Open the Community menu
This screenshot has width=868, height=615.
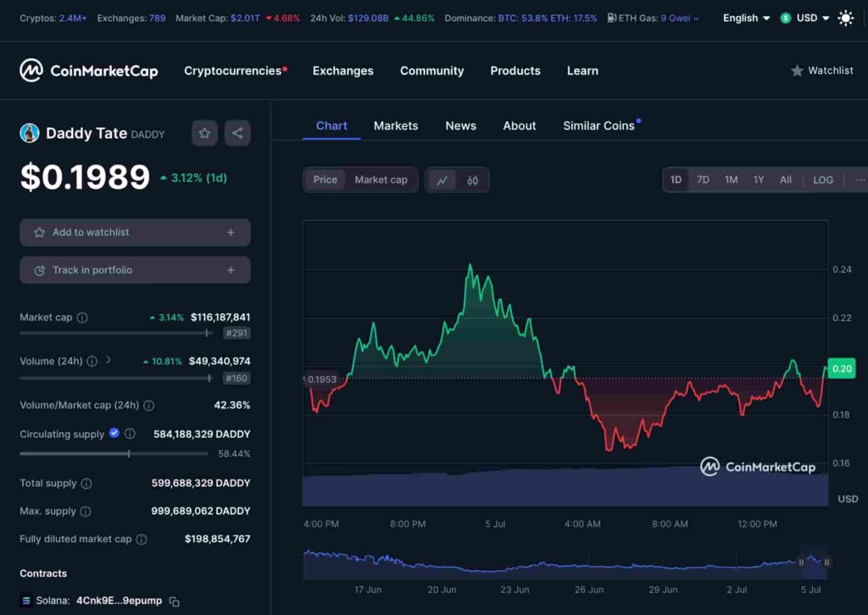tap(431, 71)
